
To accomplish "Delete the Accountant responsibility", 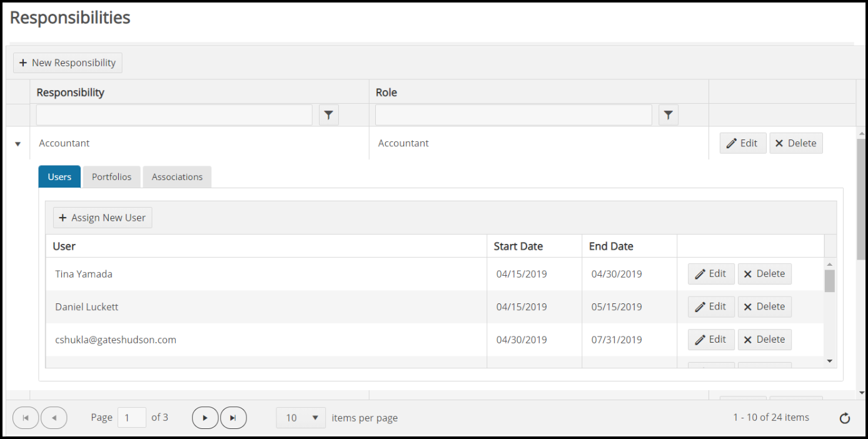I will (796, 143).
